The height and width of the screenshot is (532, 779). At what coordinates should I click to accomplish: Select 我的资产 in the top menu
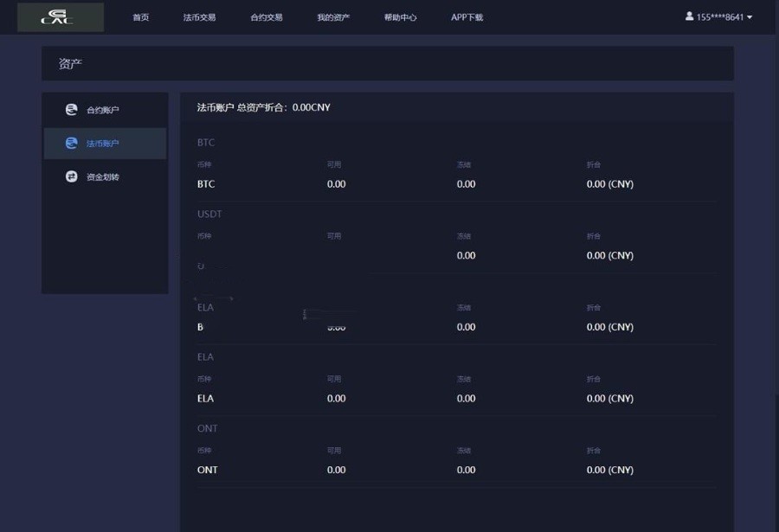[333, 17]
